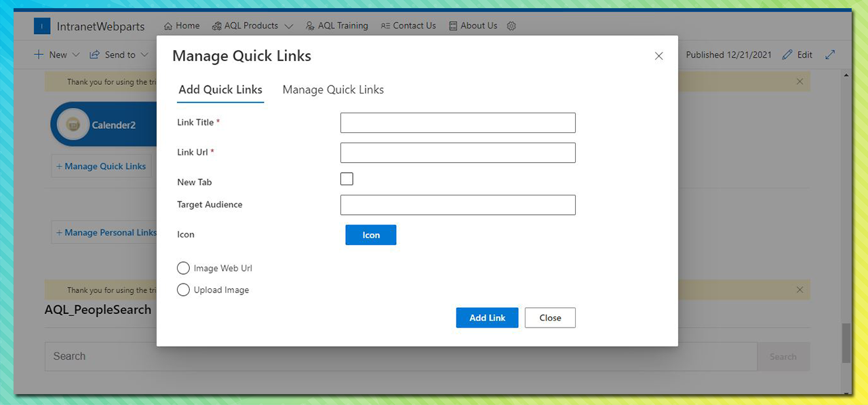
Task: Switch to the Manage Quick Links tab
Action: (x=333, y=90)
